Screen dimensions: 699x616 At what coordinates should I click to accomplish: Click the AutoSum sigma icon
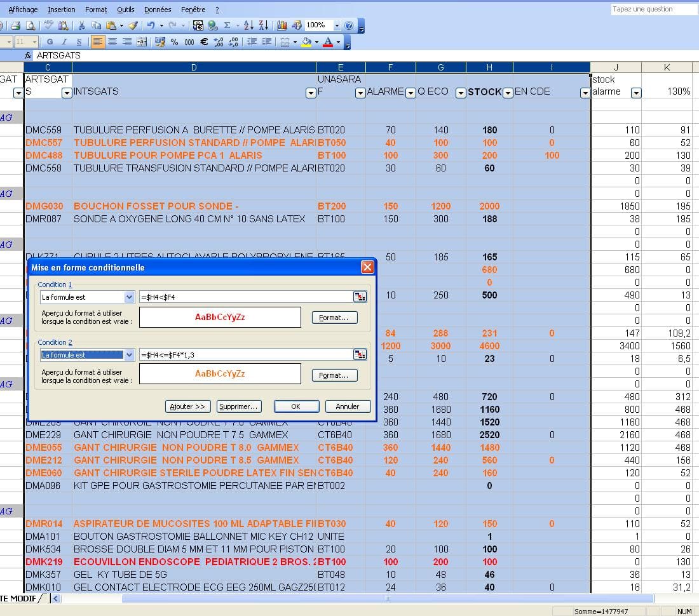227,26
